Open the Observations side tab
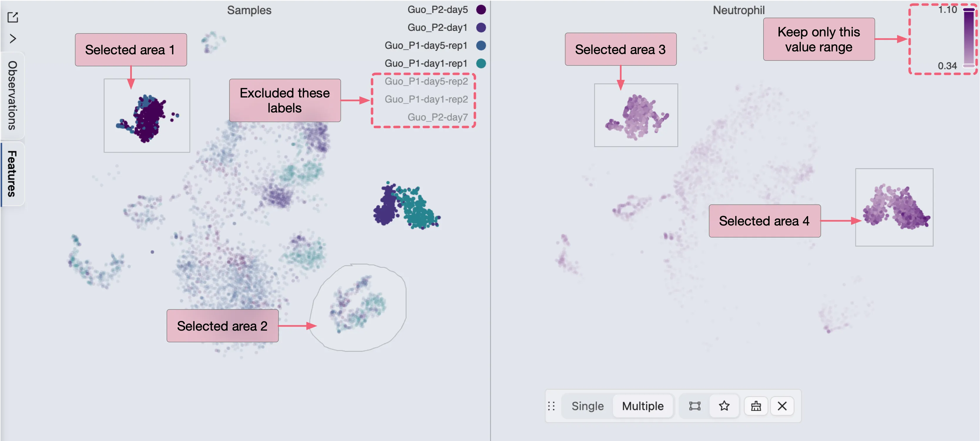 coord(13,95)
